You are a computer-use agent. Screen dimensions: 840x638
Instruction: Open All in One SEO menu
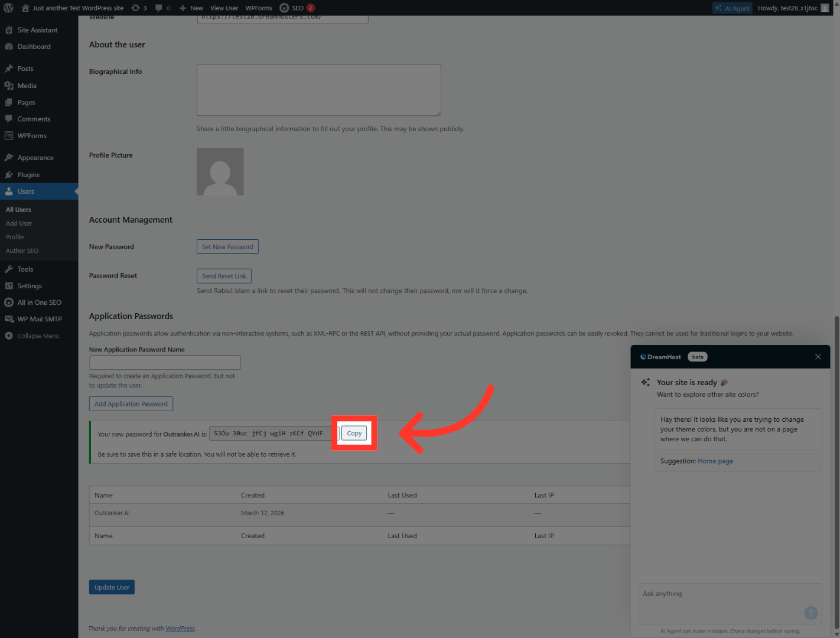[x=39, y=302]
